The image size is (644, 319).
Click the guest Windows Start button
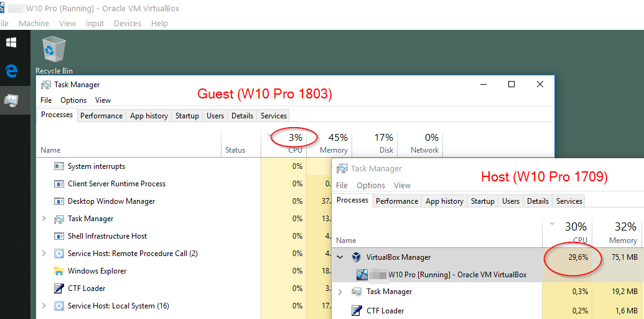(11, 42)
